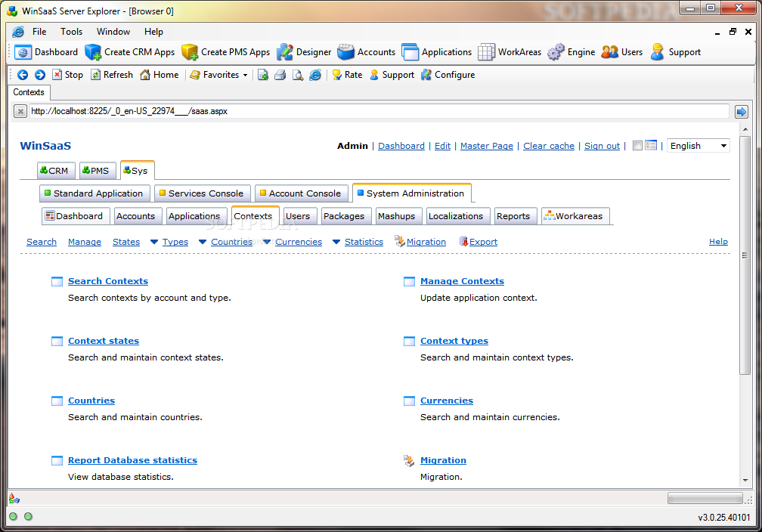Expand the Statistics submenu arrow
Screen dimensions: 762x532
tap(336, 242)
